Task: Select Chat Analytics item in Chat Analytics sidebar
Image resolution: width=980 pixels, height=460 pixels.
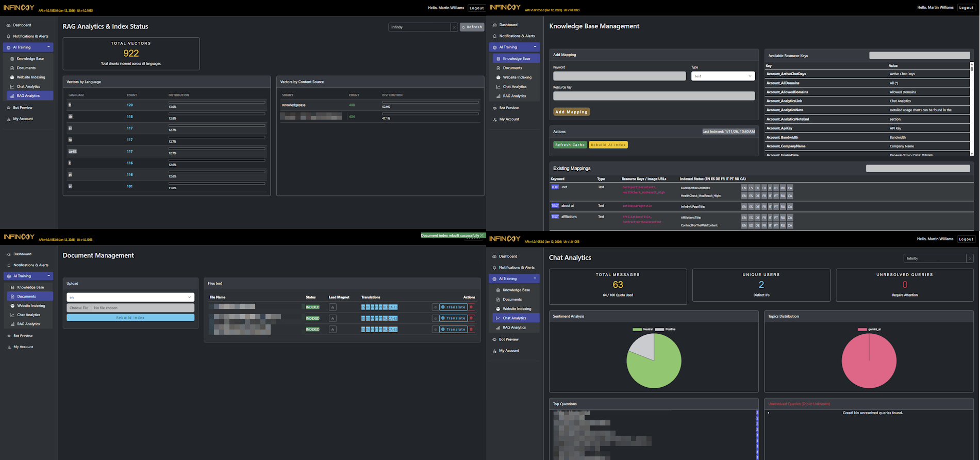Action: click(516, 318)
